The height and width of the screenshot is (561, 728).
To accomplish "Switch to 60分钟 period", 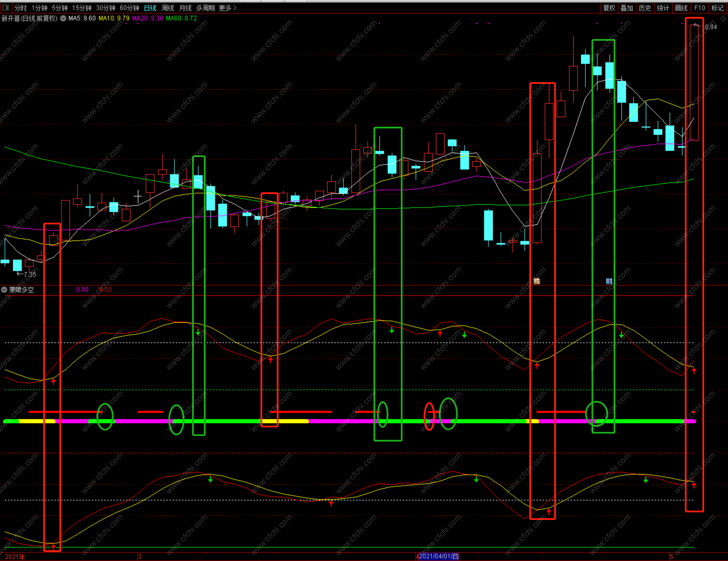I will coord(129,8).
